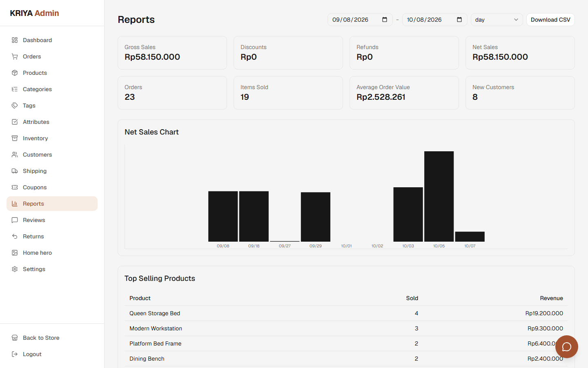Click the start date field 09/08/2026
Image resolution: width=588 pixels, height=368 pixels.
click(360, 20)
